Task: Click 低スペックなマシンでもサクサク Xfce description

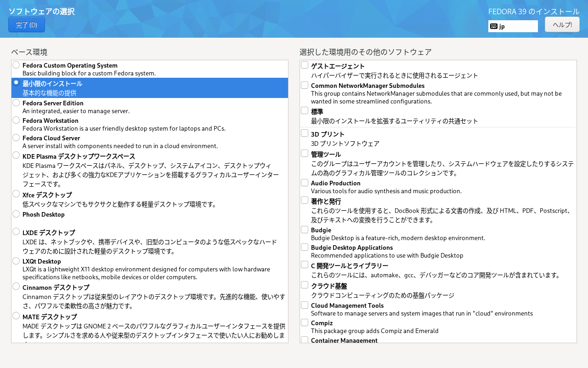Action: [x=119, y=204]
